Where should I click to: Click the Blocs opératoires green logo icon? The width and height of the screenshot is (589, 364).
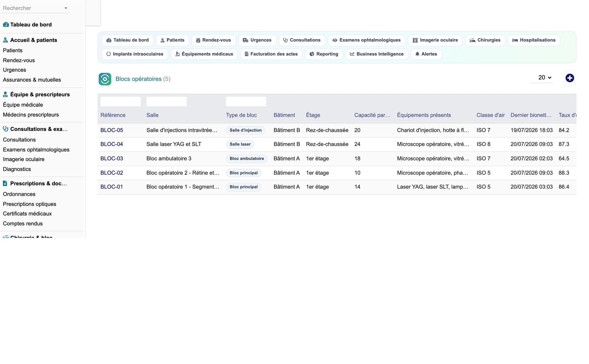pos(105,79)
